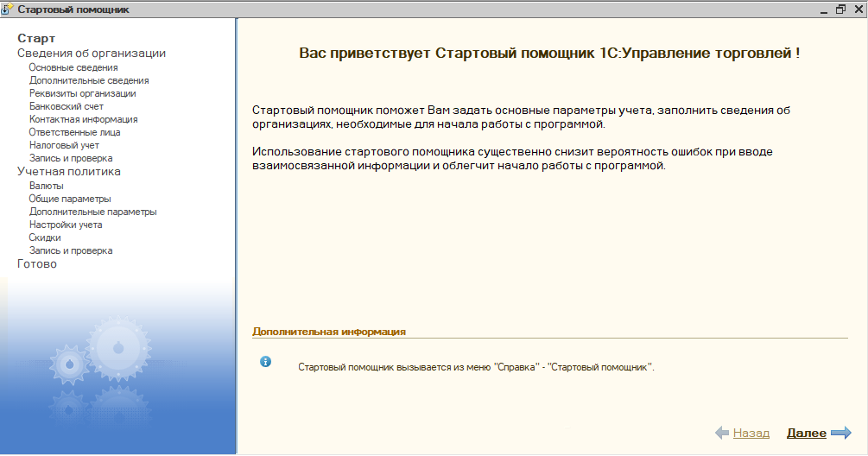Select the Старт step in sidebar
Image resolution: width=868 pixels, height=456 pixels.
(36, 38)
